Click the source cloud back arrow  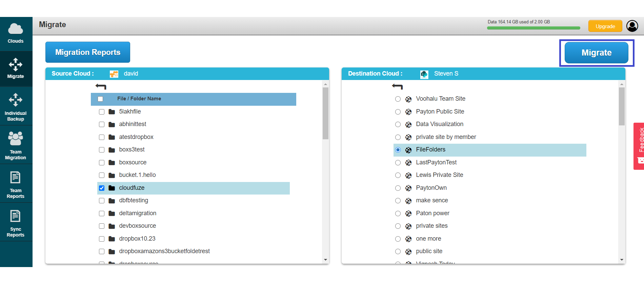pos(101,86)
